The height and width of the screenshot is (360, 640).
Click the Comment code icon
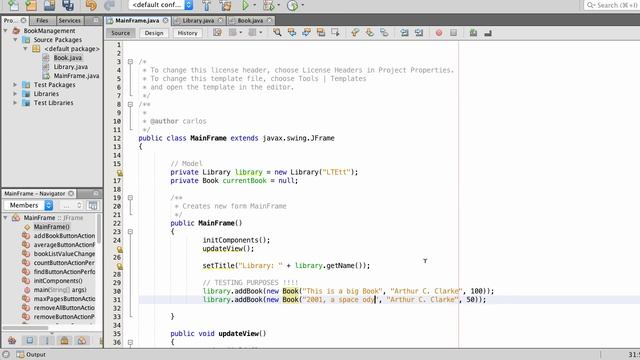coord(473,33)
